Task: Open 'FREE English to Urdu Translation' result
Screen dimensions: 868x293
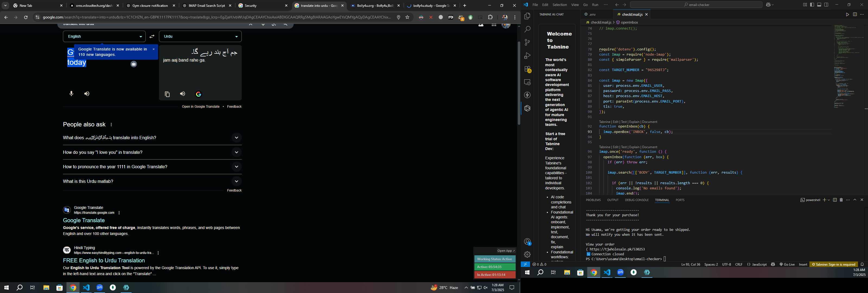Action: point(104,260)
